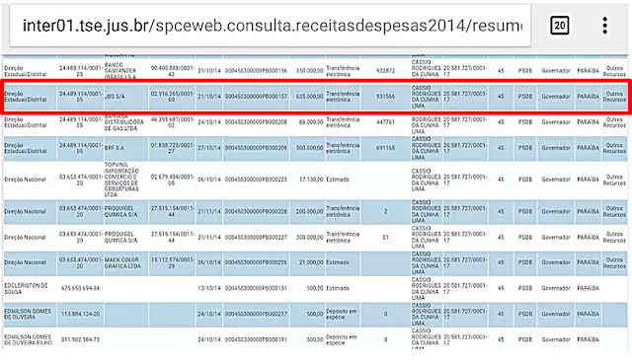Select CNPJ 01.838.723/0001-27 cell

click(172, 148)
